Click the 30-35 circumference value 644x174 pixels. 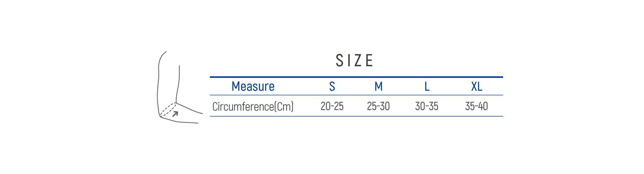(x=427, y=106)
